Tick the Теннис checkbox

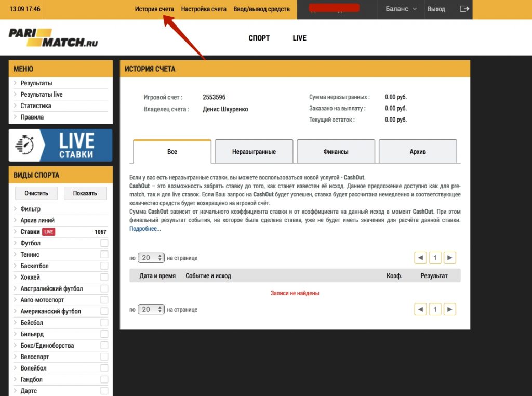(104, 255)
